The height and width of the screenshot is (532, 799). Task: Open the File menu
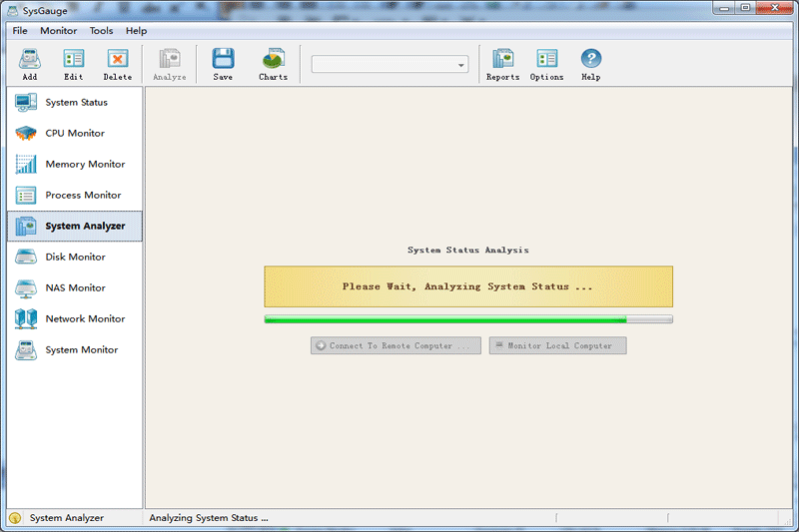click(x=20, y=31)
